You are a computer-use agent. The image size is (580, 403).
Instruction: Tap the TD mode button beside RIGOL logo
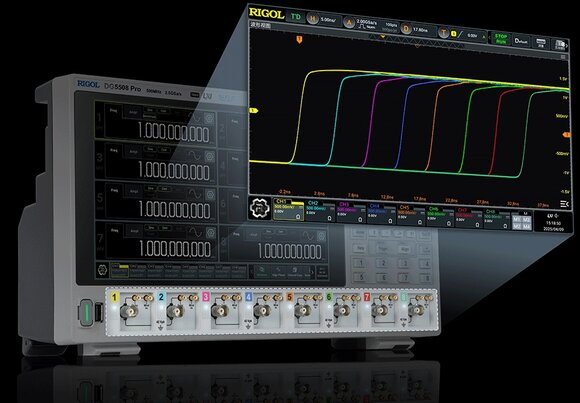tap(296, 16)
